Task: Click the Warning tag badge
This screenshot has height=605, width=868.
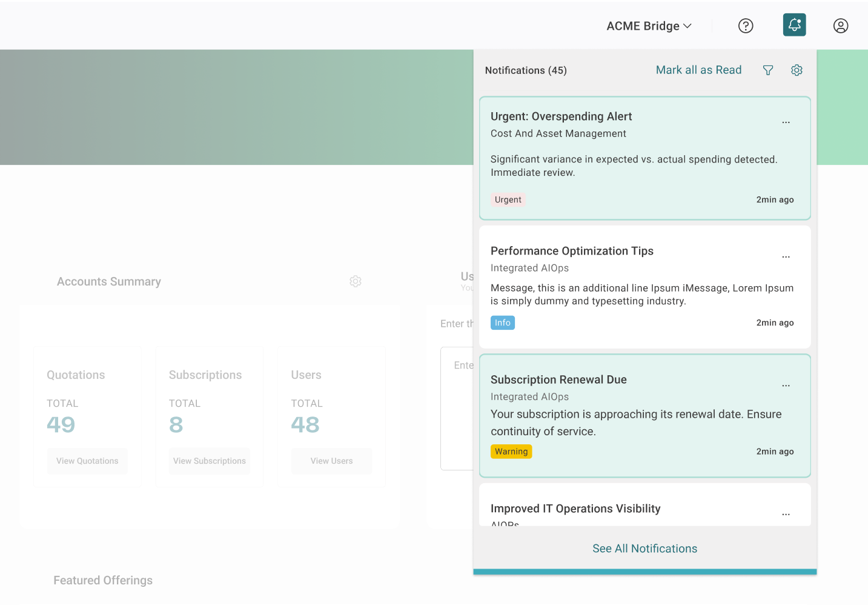Action: [x=511, y=452]
